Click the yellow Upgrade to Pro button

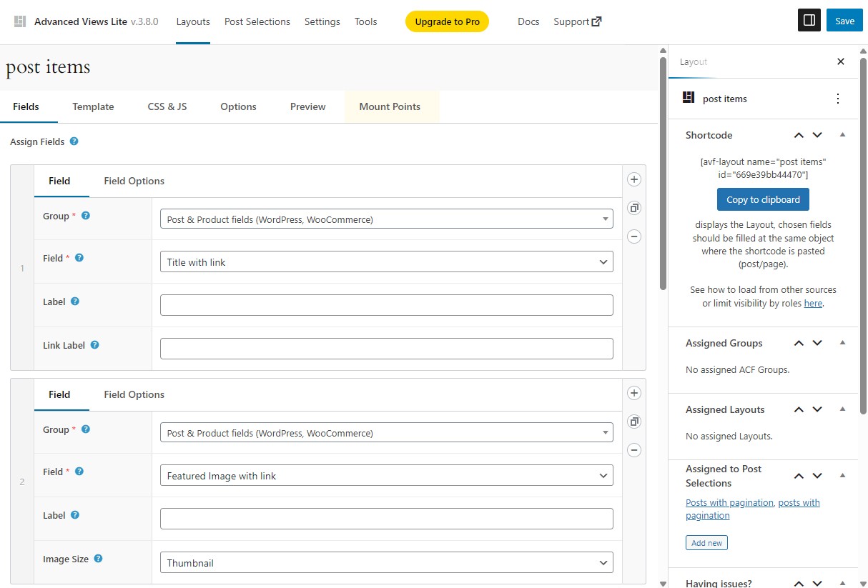click(447, 21)
